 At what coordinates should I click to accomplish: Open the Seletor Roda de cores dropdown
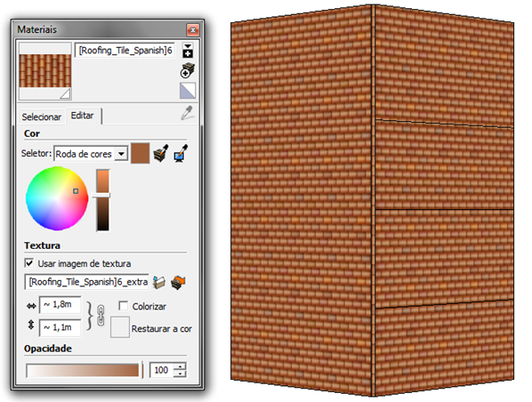tap(121, 154)
